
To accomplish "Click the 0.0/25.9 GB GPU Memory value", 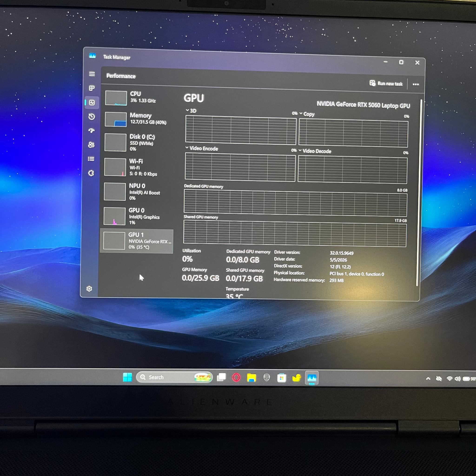I will point(201,278).
